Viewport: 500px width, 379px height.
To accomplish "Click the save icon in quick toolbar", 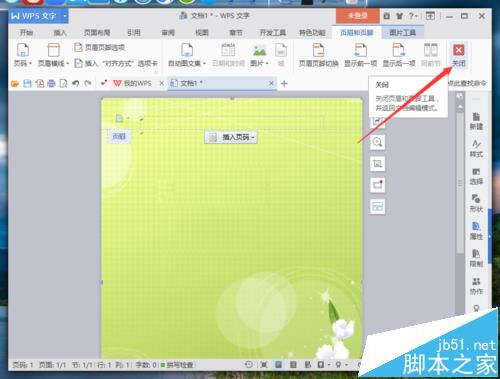I will click(x=27, y=83).
